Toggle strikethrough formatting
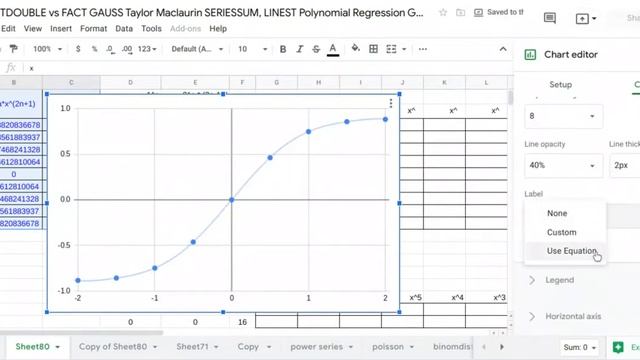The width and height of the screenshot is (640, 360). 316,49
